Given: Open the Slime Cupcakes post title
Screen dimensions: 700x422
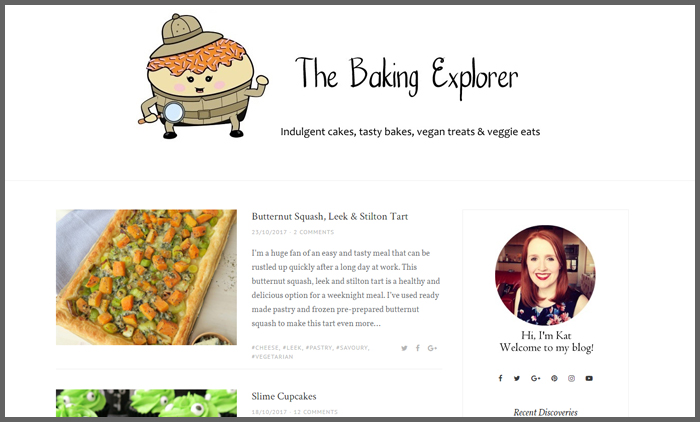Looking at the screenshot, I should 284,397.
